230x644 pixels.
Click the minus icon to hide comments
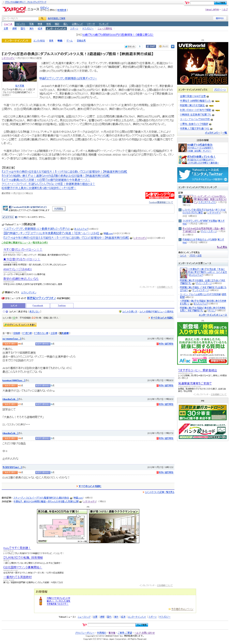click(7, 312)
